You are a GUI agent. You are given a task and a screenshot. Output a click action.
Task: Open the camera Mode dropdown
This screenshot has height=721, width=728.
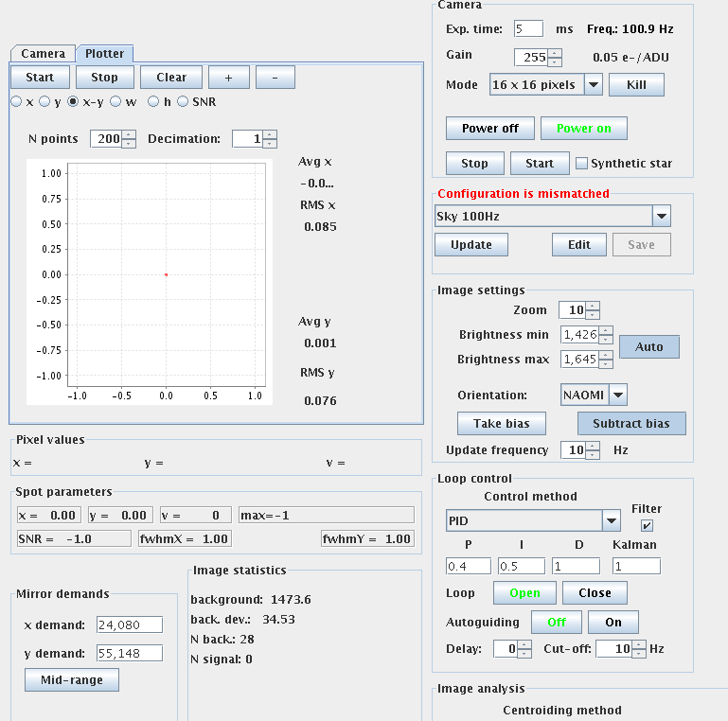pos(593,85)
